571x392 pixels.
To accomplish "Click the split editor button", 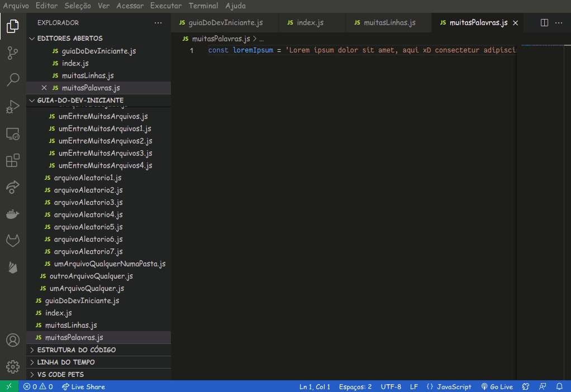I will [545, 23].
